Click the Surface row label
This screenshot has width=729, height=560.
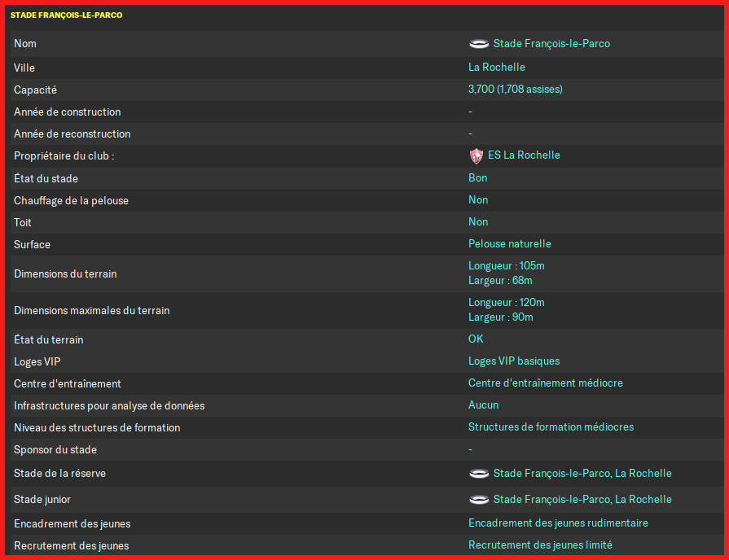point(32,244)
